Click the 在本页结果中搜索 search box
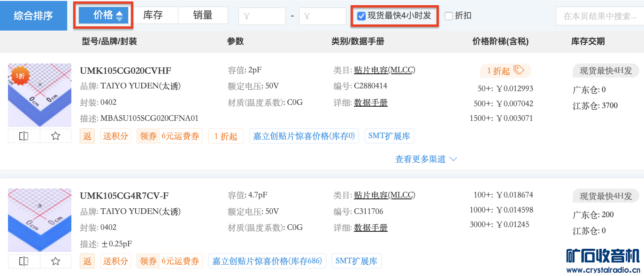The height and width of the screenshot is (276, 644). (599, 16)
